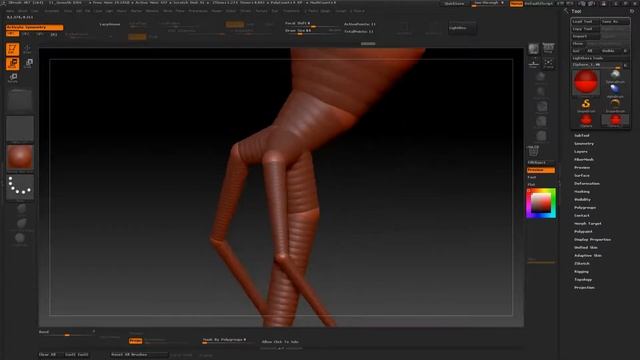This screenshot has height=360, width=640.
Task: Click the Copy Tool button
Action: pos(585,29)
